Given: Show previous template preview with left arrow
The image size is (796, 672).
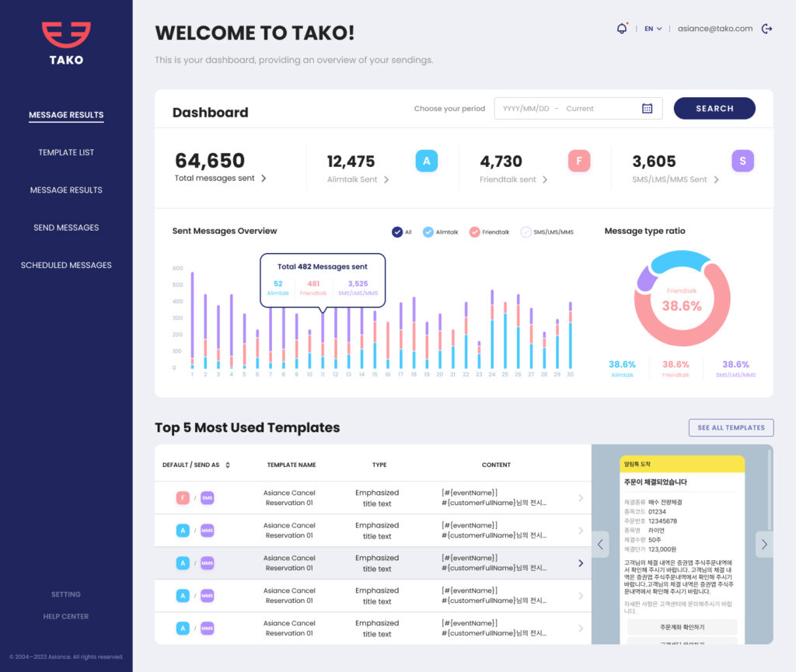Looking at the screenshot, I should tap(600, 544).
